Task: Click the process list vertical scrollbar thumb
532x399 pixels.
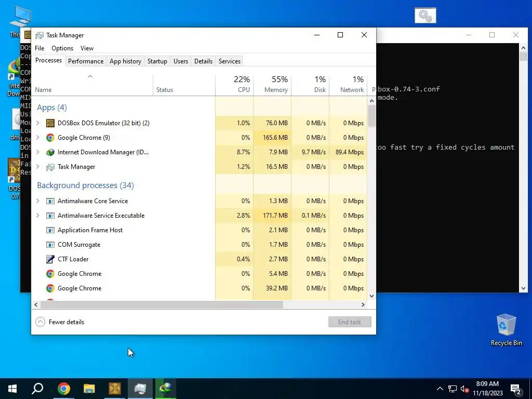Action: tap(371, 116)
